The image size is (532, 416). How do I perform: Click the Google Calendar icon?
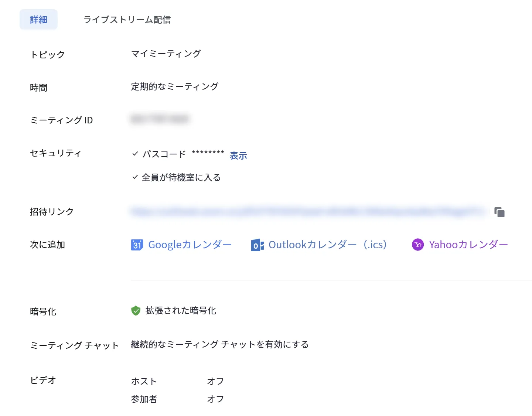[x=137, y=245]
